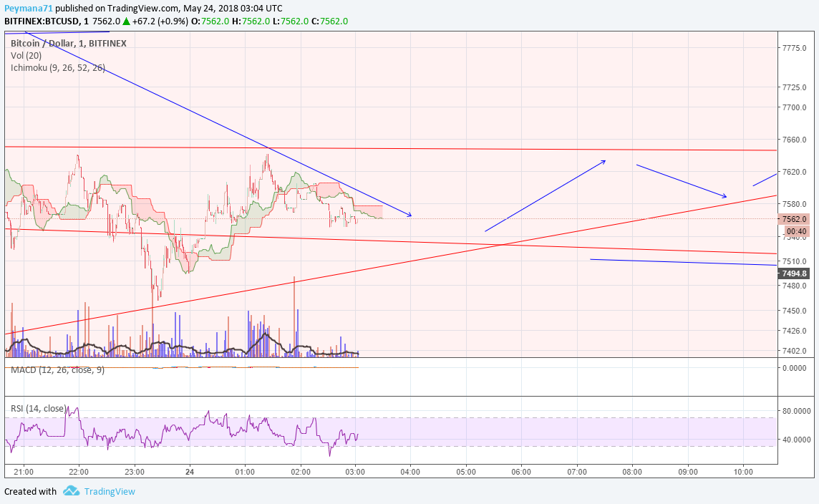
Task: Click the 02:00 time axis label
Action: coord(301,472)
